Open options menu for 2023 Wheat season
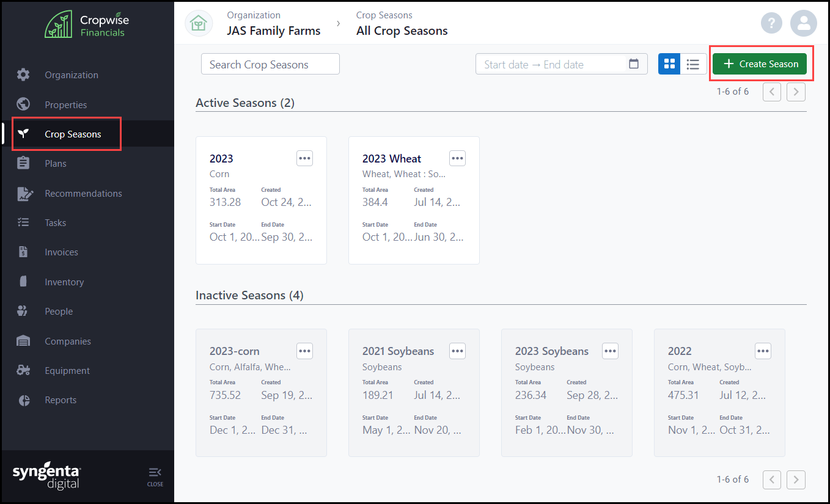Viewport: 830px width, 504px height. tap(457, 158)
